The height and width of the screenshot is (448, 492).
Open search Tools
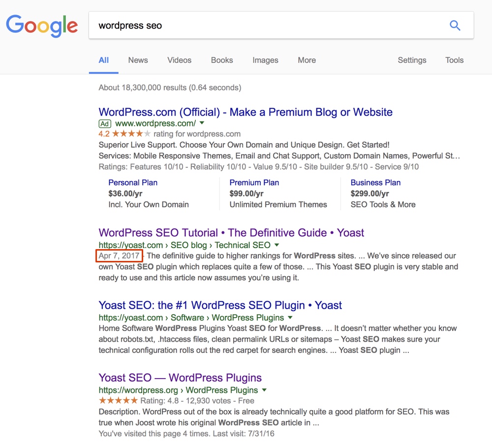pyautogui.click(x=454, y=60)
